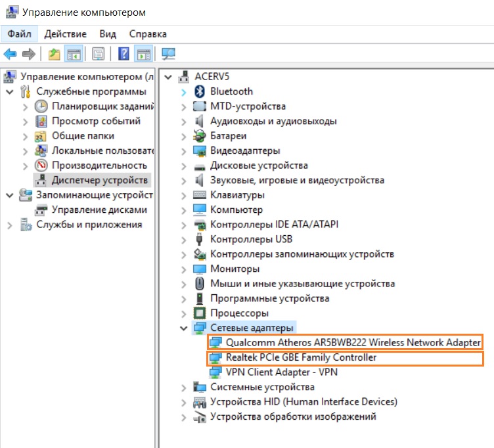Toggle the Show/Hide console tree icon
This screenshot has height=448, width=494.
[74, 54]
